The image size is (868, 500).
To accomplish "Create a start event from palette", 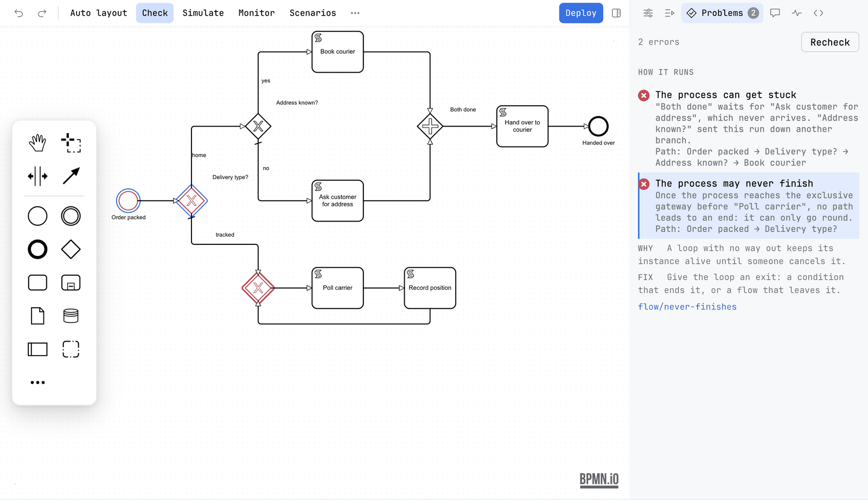I will point(37,216).
